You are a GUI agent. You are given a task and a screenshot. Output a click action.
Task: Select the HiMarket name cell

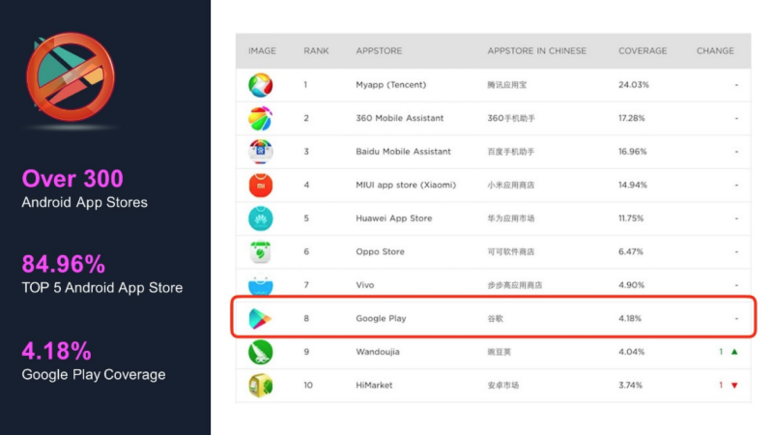374,385
